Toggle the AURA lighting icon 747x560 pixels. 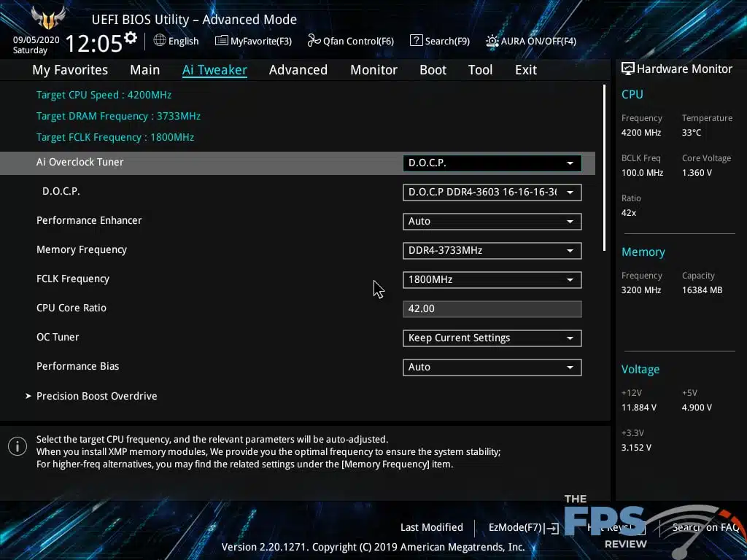[x=492, y=41]
